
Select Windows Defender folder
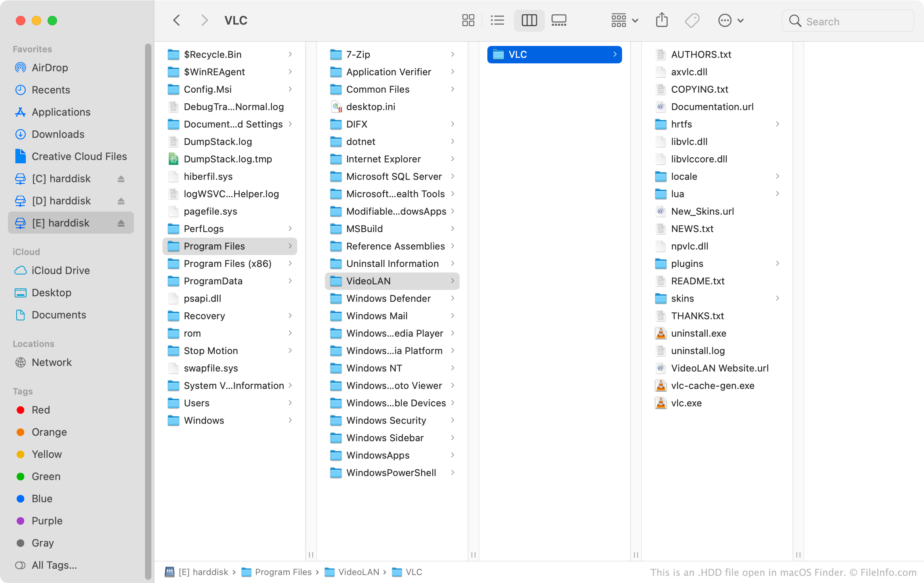(392, 298)
